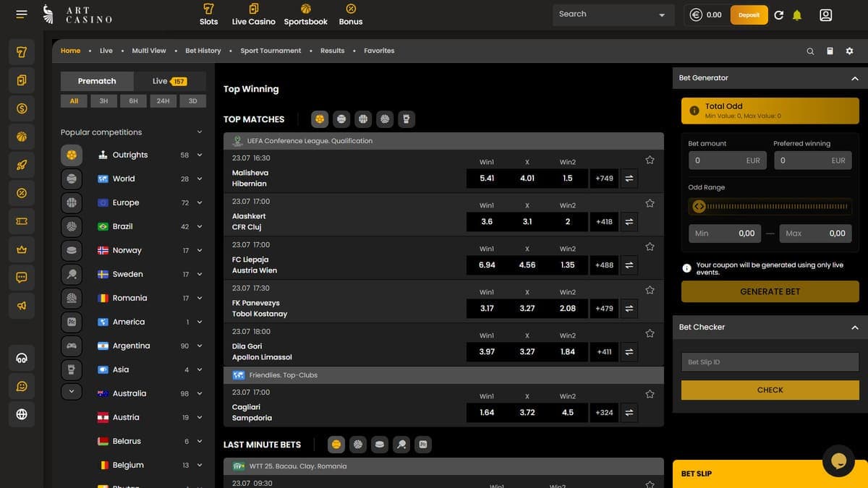The height and width of the screenshot is (488, 868).
Task: Open the headset support icon in sidebar
Action: pyautogui.click(x=22, y=358)
